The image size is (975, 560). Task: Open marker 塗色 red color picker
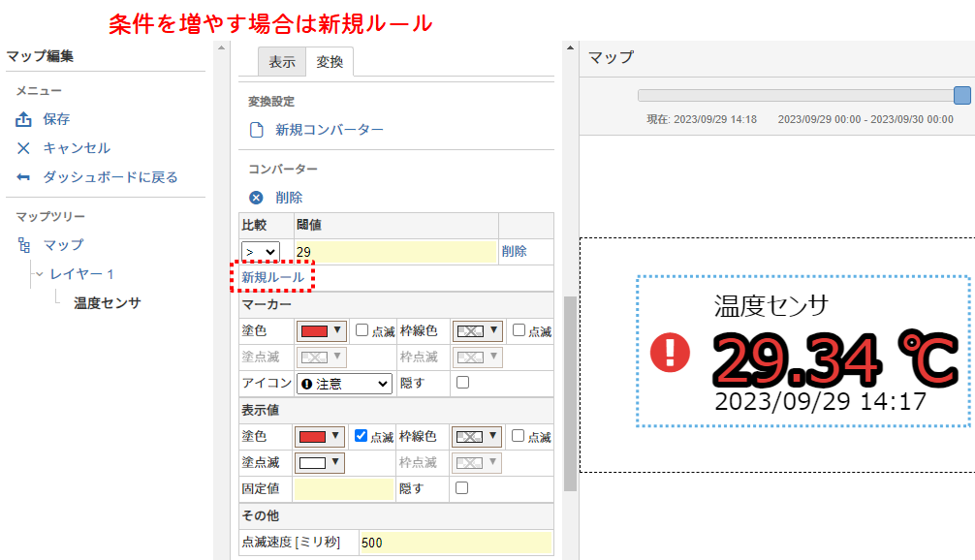pos(320,331)
